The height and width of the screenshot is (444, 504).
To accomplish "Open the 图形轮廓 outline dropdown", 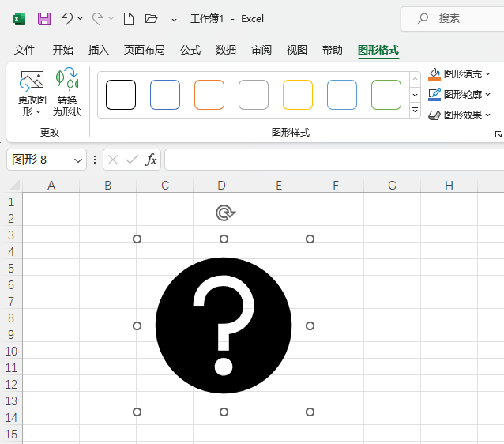I will point(459,95).
